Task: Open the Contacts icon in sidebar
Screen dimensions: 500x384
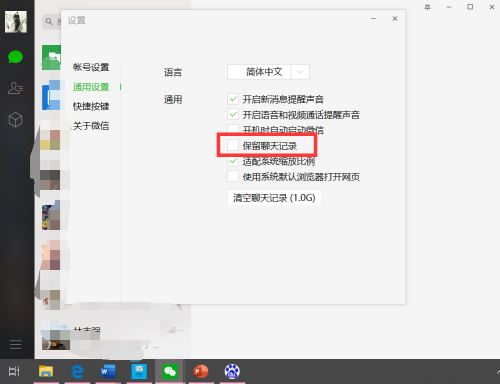Action: (15, 88)
